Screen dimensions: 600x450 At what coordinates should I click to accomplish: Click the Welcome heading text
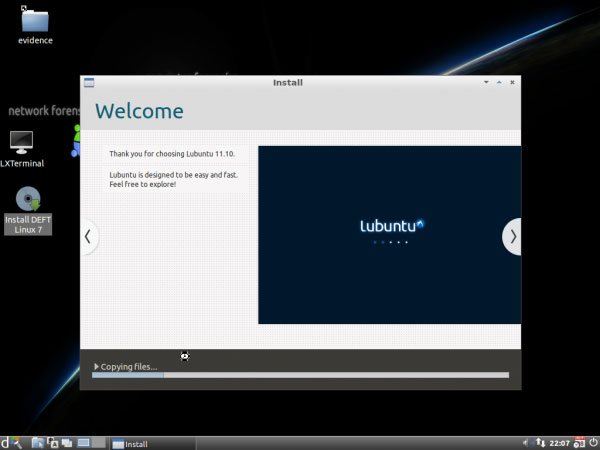tap(139, 111)
